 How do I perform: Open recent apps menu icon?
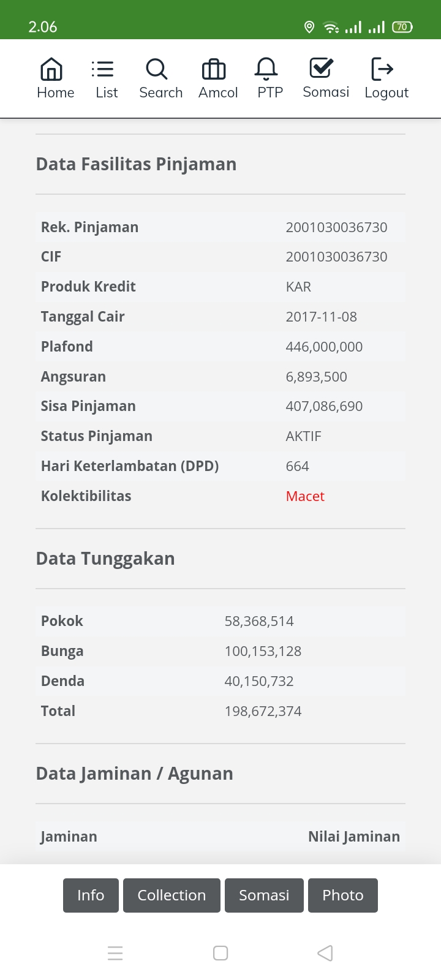tap(115, 953)
